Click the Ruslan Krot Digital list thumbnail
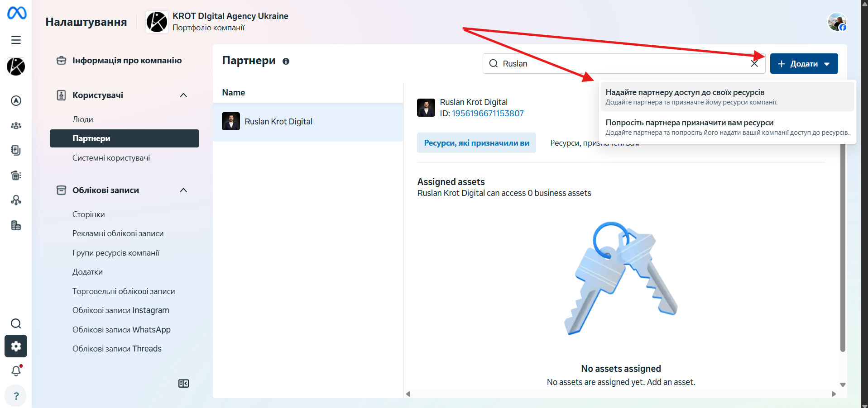 231,121
